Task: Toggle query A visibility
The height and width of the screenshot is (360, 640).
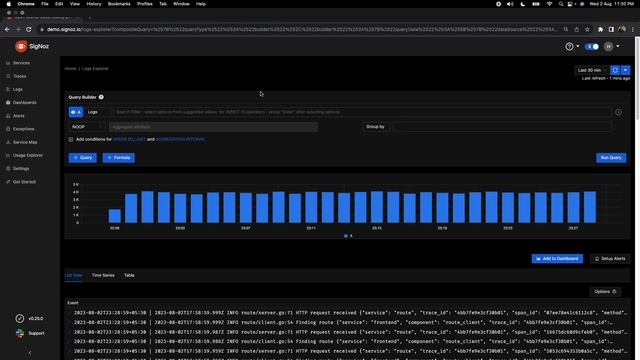Action: (76, 112)
